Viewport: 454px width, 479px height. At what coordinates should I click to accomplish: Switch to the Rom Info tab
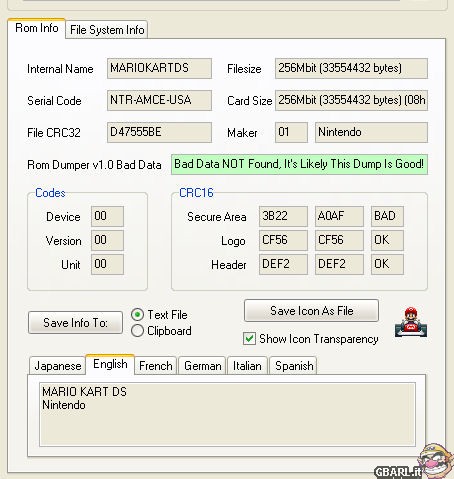coord(37,28)
